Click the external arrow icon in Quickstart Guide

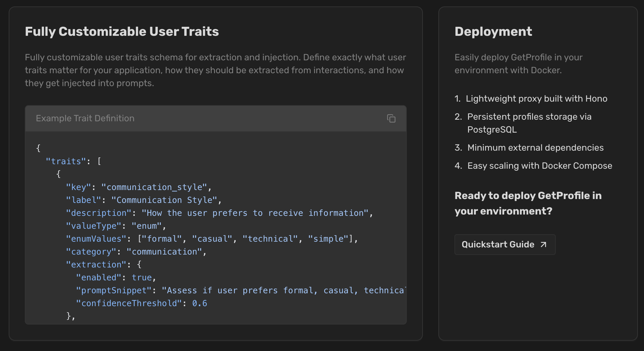(543, 245)
